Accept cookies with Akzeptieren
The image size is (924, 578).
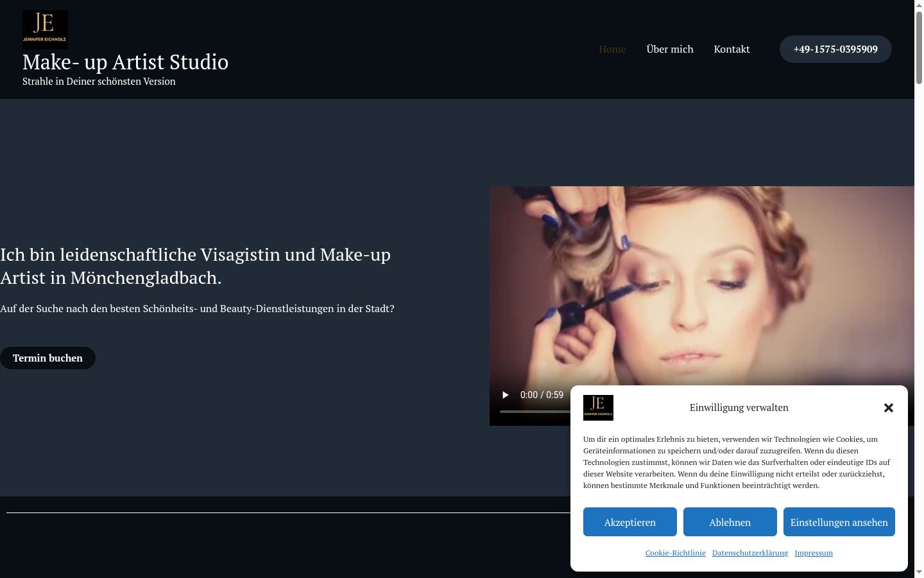pyautogui.click(x=630, y=522)
